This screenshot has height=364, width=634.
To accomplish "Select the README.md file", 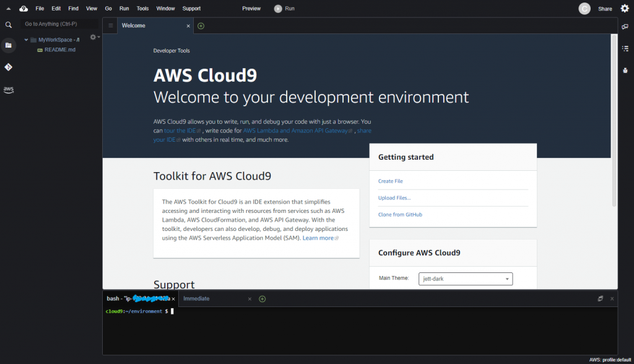I will pyautogui.click(x=60, y=50).
